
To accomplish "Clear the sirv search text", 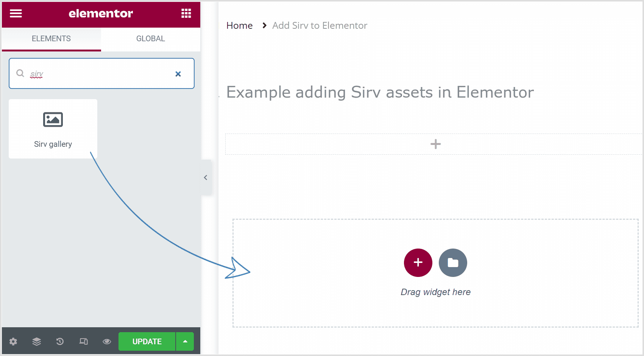I will 178,74.
